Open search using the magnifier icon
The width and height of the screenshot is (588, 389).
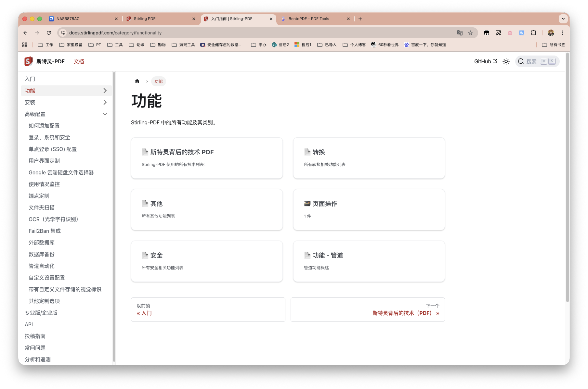tap(521, 61)
